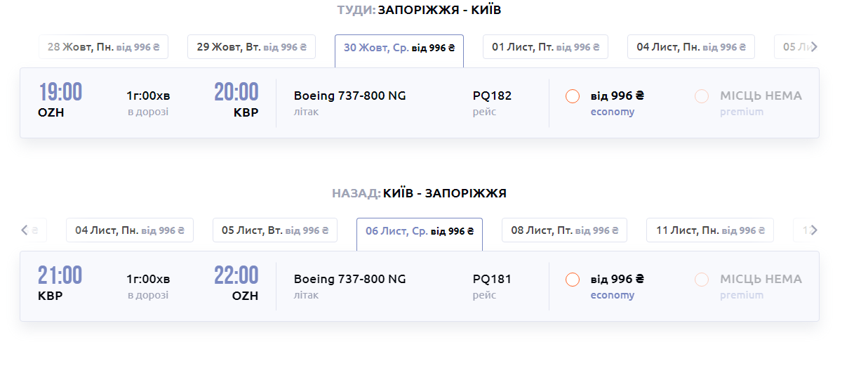Select economy fare radio for flight PQ181

click(573, 280)
